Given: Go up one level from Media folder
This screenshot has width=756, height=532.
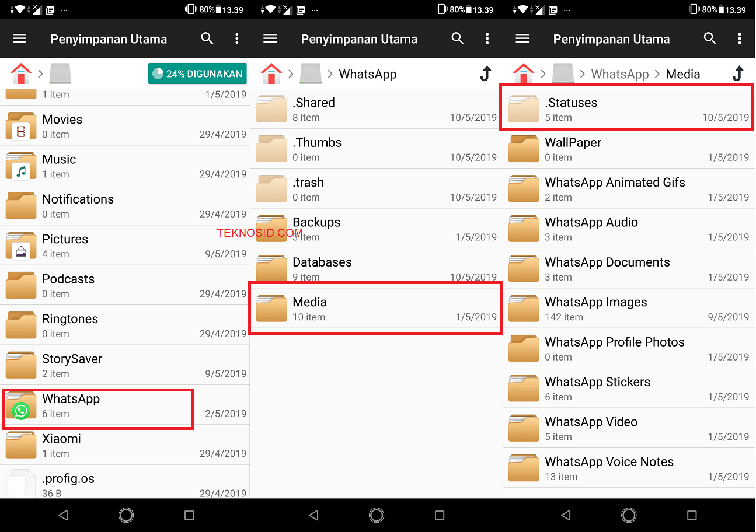Looking at the screenshot, I should tap(737, 73).
